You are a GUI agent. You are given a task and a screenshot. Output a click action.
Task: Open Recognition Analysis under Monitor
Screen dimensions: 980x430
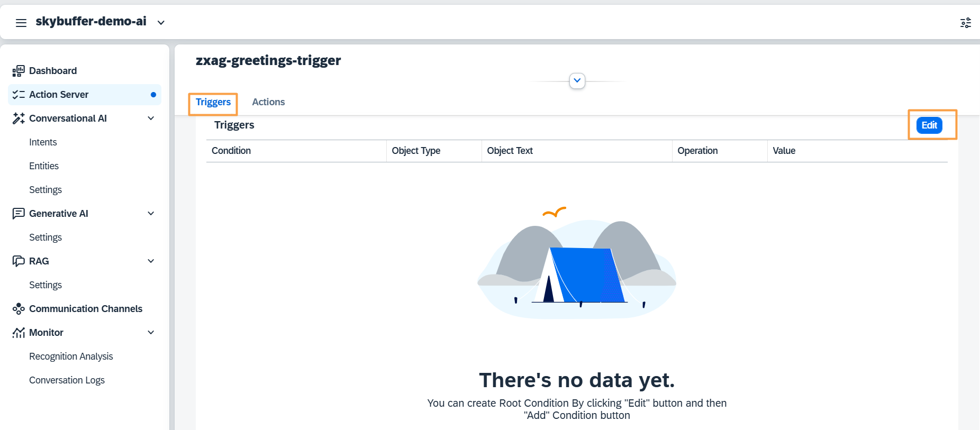point(71,356)
